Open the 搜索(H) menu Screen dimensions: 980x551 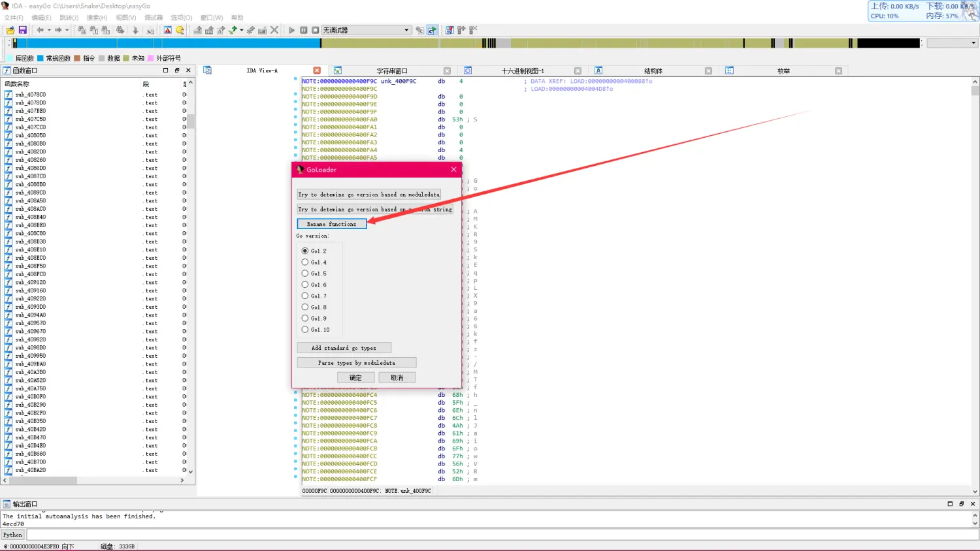[x=97, y=18]
